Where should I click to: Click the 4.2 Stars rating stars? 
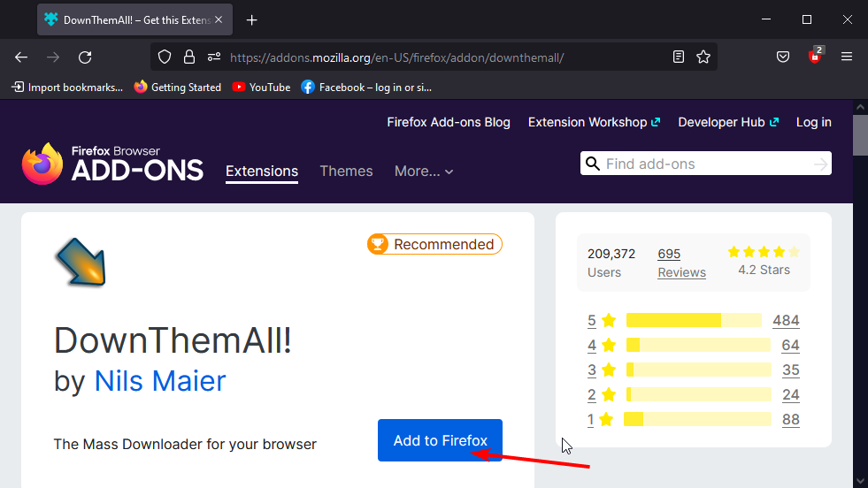pos(764,252)
